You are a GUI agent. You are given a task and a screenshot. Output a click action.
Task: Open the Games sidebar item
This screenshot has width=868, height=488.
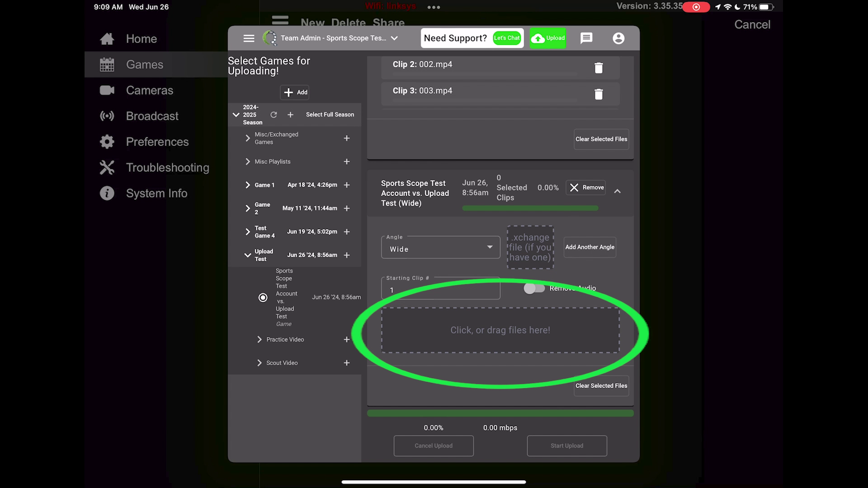click(x=156, y=65)
